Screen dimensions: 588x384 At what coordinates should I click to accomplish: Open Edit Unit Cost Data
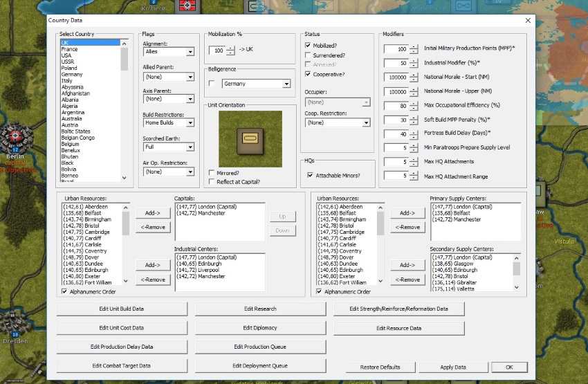click(122, 328)
